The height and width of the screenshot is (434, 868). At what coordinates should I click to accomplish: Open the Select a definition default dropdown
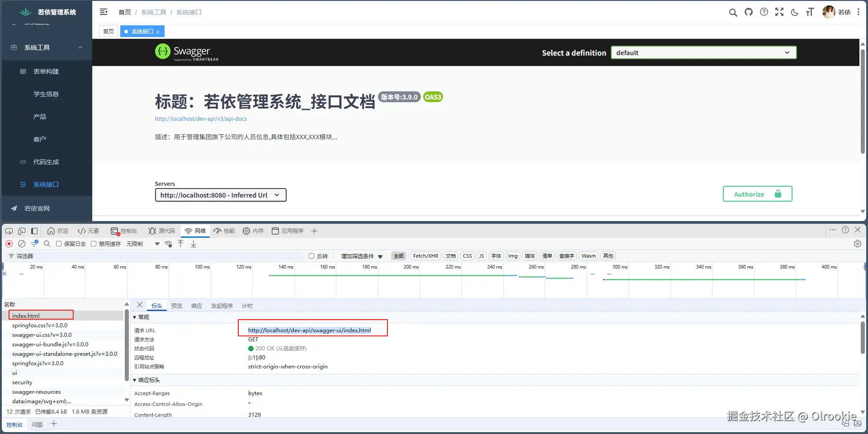click(703, 52)
